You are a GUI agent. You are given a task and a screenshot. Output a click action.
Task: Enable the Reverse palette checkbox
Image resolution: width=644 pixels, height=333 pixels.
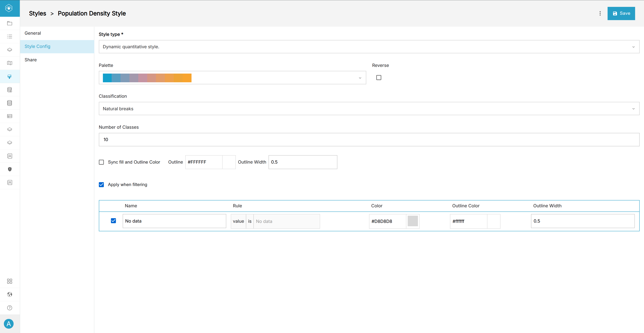click(x=379, y=78)
